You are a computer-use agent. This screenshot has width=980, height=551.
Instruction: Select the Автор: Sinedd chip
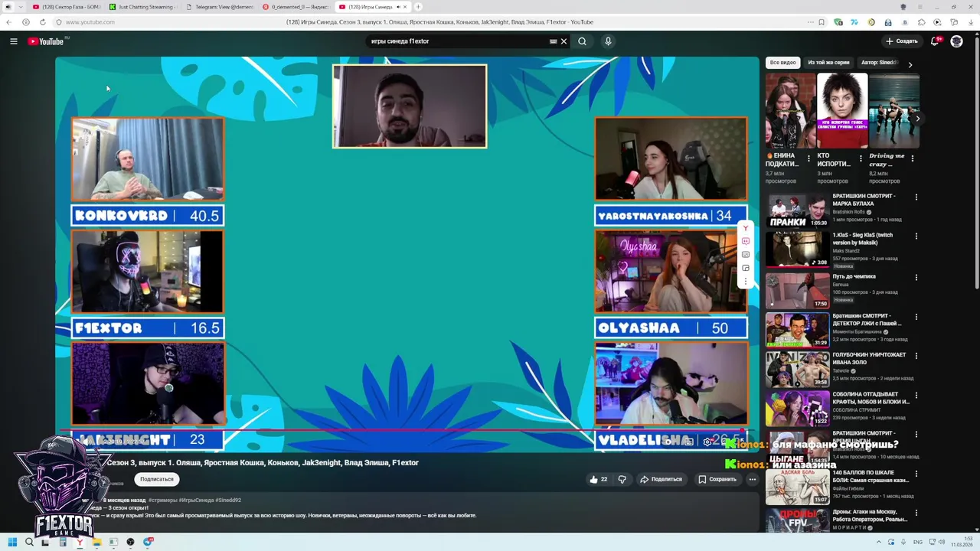879,63
